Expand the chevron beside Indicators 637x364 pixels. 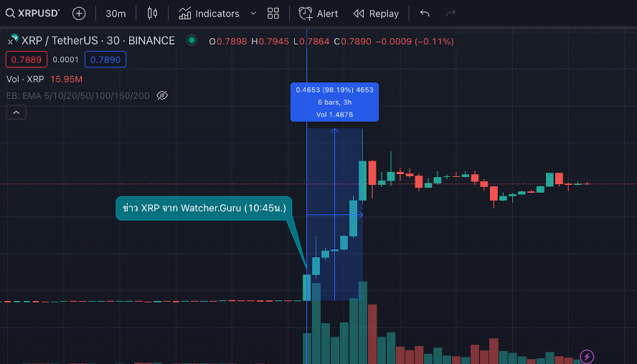pos(253,14)
